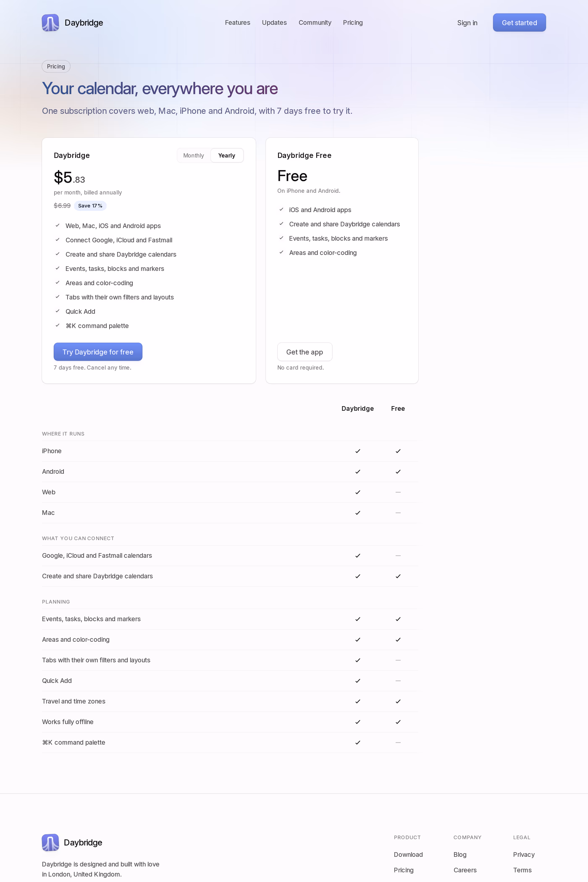Viewport: 588px width, 882px height.
Task: Open the Privacy footer link
Action: pos(524,855)
